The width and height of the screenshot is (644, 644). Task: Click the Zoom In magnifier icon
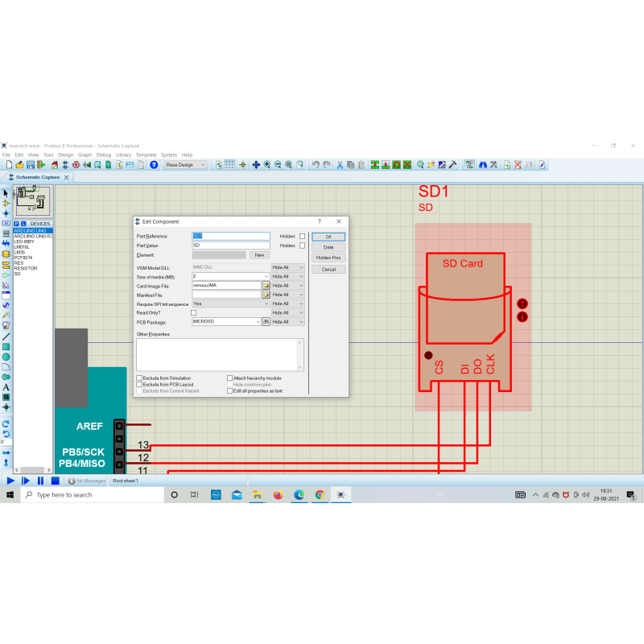pos(267,164)
